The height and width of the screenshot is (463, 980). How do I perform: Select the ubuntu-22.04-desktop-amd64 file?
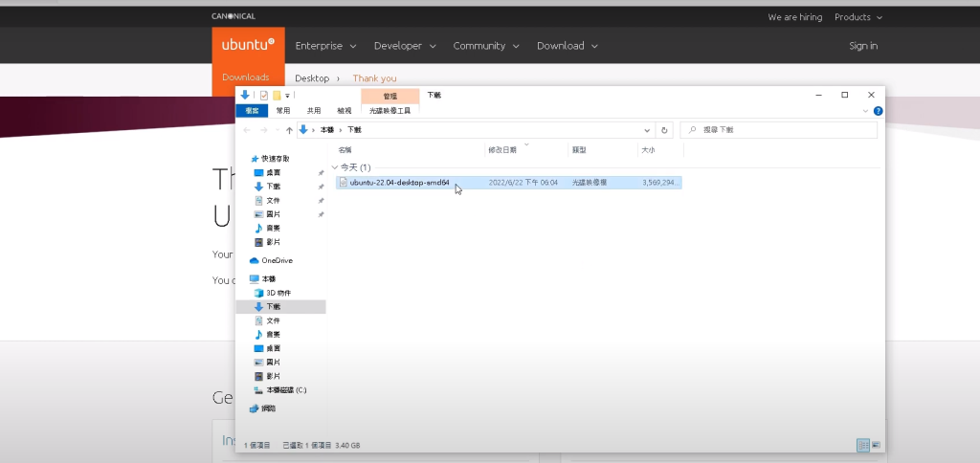399,182
